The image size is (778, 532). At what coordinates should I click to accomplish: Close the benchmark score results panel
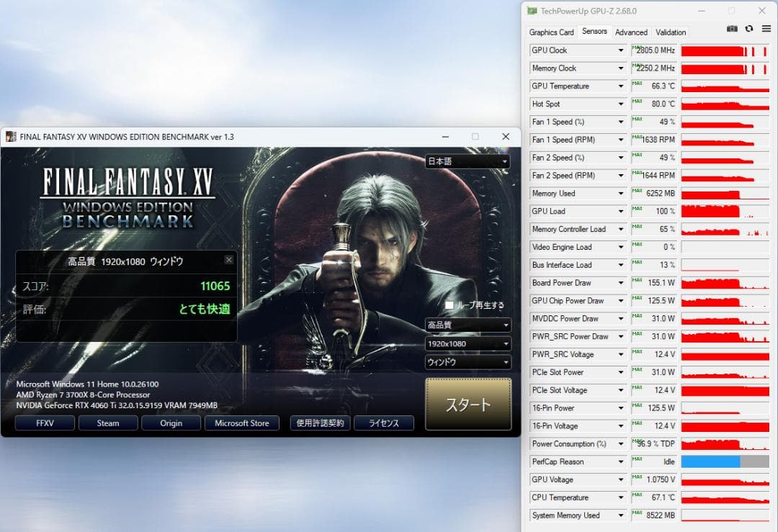pyautogui.click(x=229, y=260)
